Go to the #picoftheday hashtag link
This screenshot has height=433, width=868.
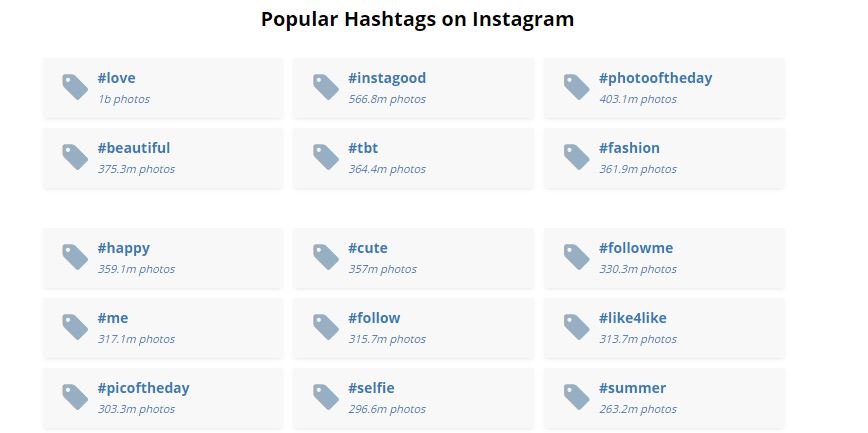143,388
